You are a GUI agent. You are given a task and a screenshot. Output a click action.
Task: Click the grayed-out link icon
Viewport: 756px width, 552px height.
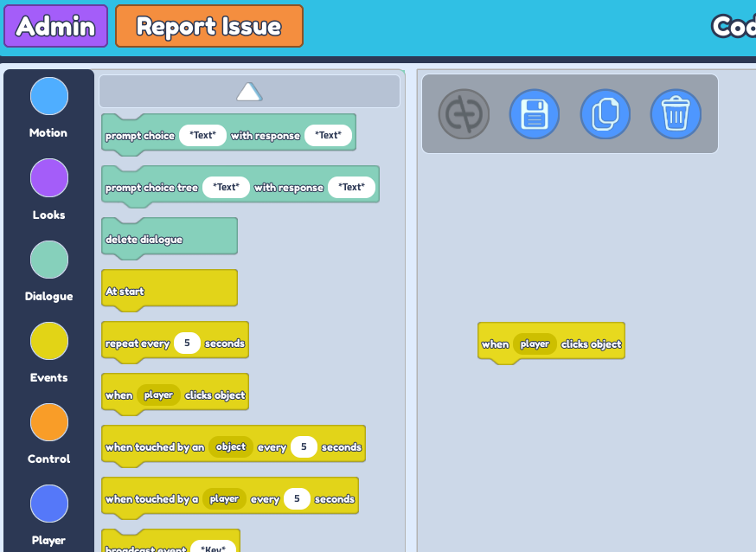pos(464,113)
